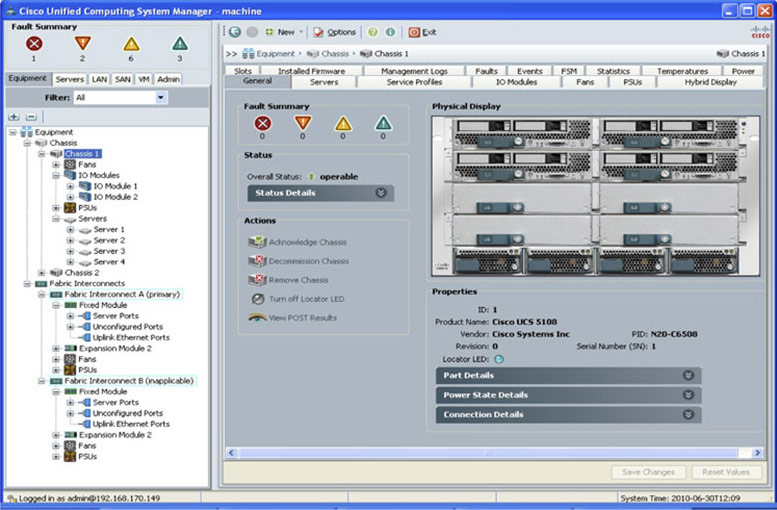The height and width of the screenshot is (510, 777).
Task: Click the critical fault icon in top-left summary
Action: click(x=34, y=44)
